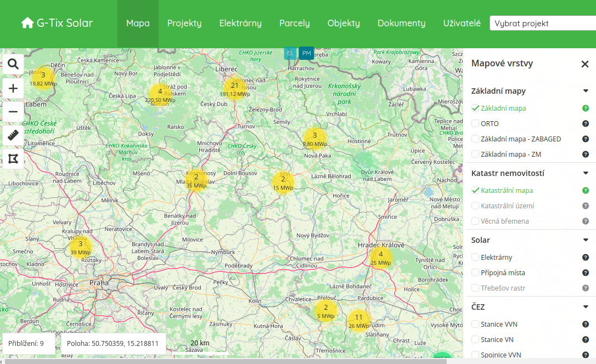Select the polygon drawing tool
The height and width of the screenshot is (364, 596).
[x=13, y=158]
